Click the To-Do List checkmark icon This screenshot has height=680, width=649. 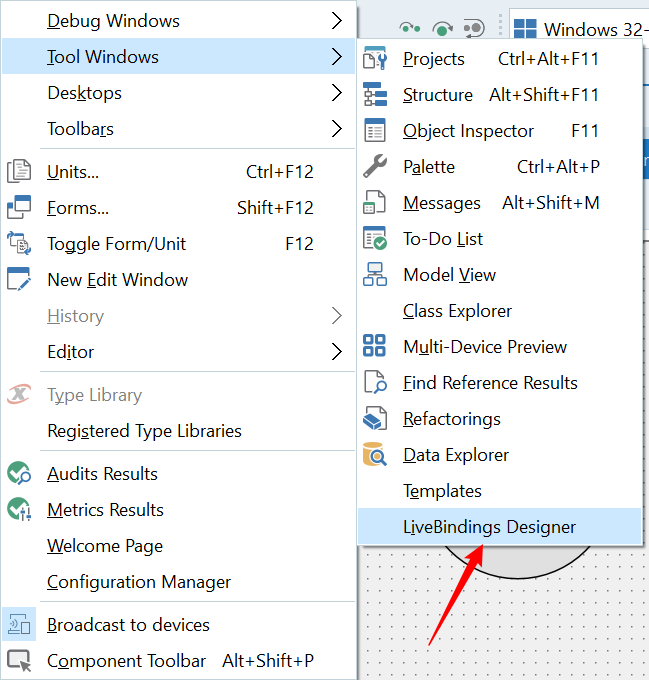pos(375,239)
